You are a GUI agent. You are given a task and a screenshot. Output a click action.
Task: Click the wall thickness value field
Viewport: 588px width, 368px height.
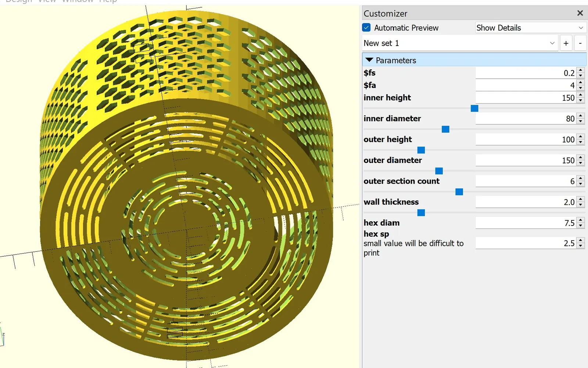tap(526, 202)
